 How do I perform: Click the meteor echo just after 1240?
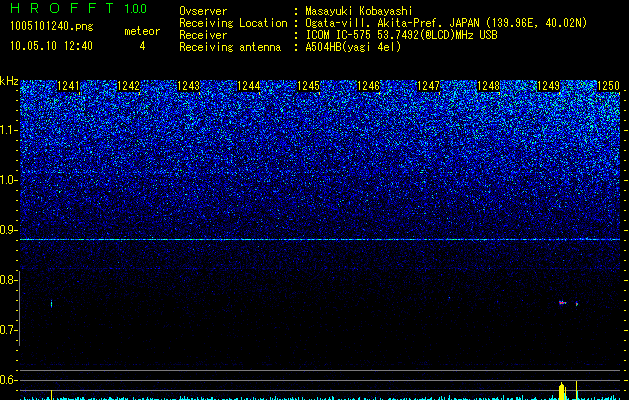tap(51, 304)
